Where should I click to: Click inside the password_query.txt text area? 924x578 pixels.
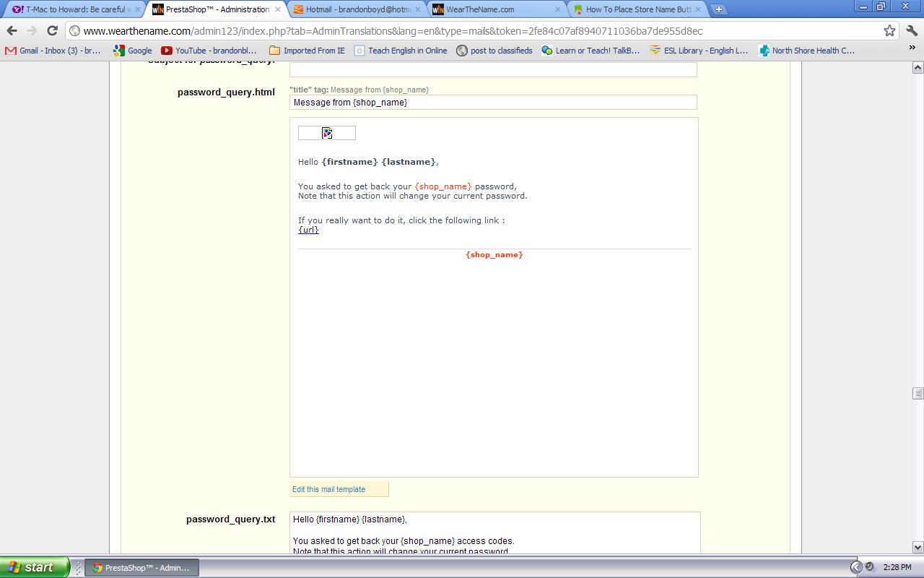coord(495,533)
